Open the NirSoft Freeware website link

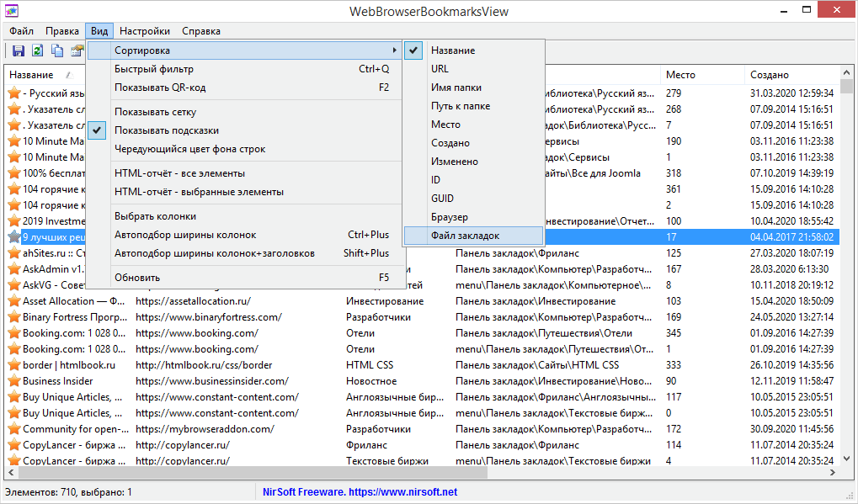pyautogui.click(x=360, y=492)
